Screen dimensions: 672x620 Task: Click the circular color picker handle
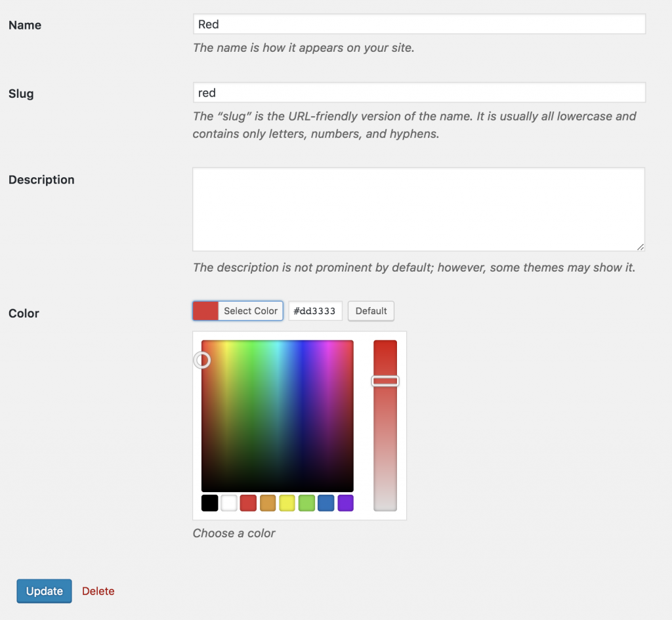pyautogui.click(x=202, y=360)
